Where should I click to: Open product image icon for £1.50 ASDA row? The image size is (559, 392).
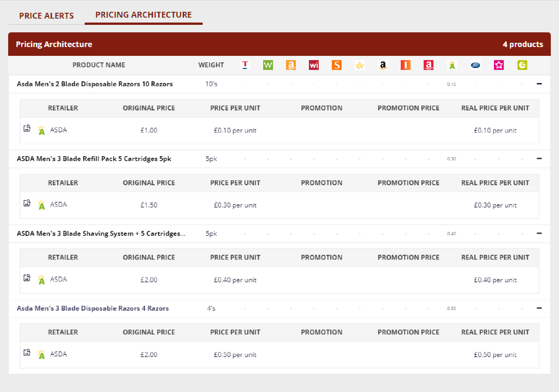click(x=27, y=203)
